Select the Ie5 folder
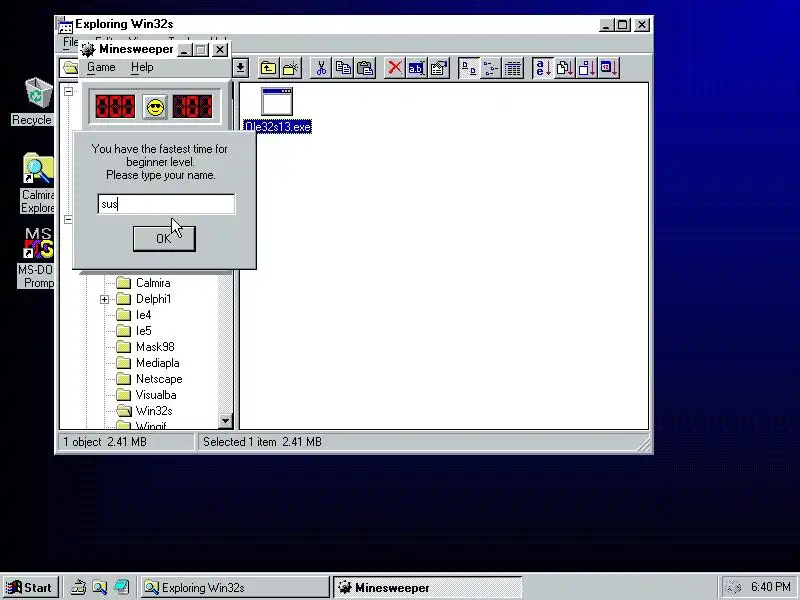 click(143, 331)
